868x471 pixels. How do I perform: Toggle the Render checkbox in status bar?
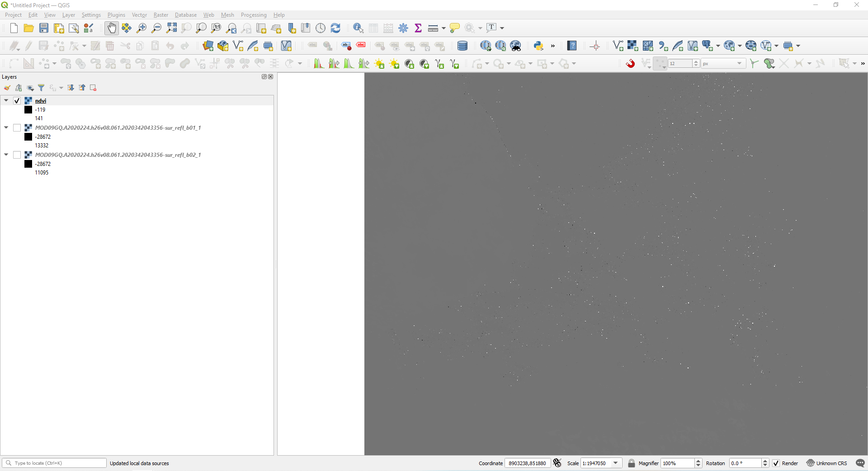776,463
